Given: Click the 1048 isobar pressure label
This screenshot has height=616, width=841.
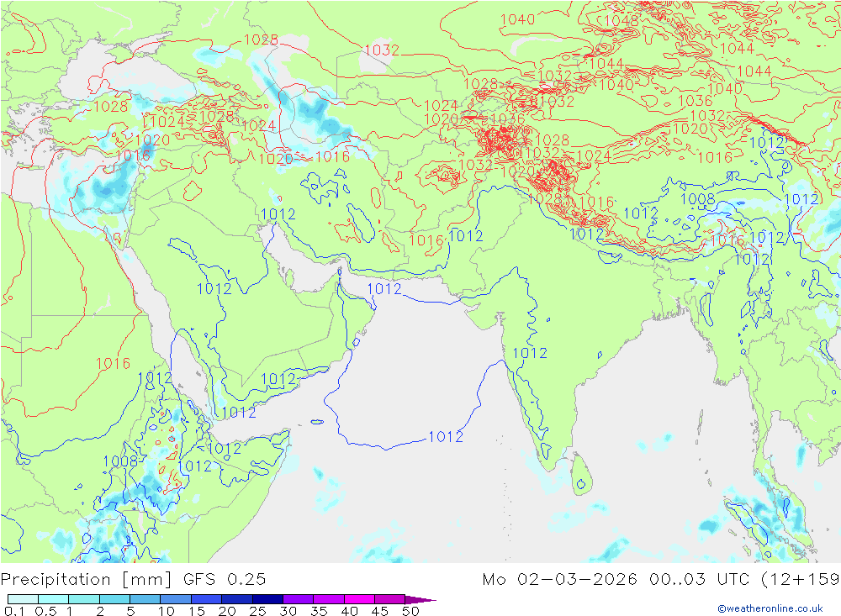Looking at the screenshot, I should [x=621, y=20].
